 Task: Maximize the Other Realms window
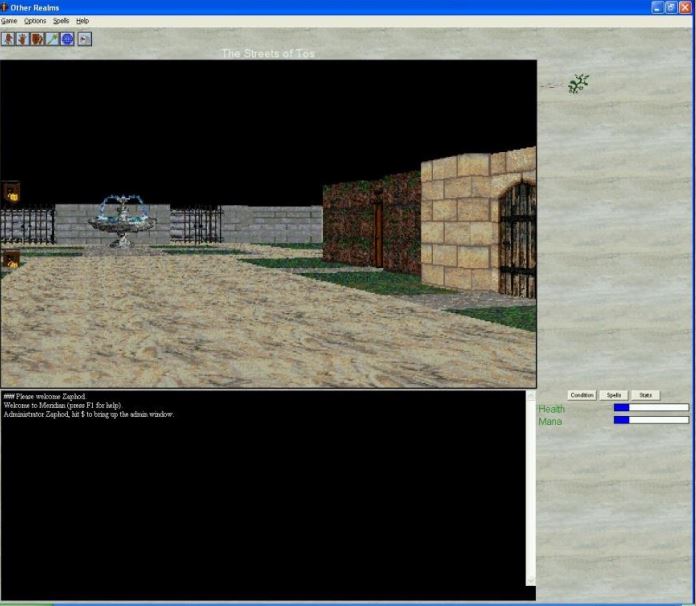(672, 8)
